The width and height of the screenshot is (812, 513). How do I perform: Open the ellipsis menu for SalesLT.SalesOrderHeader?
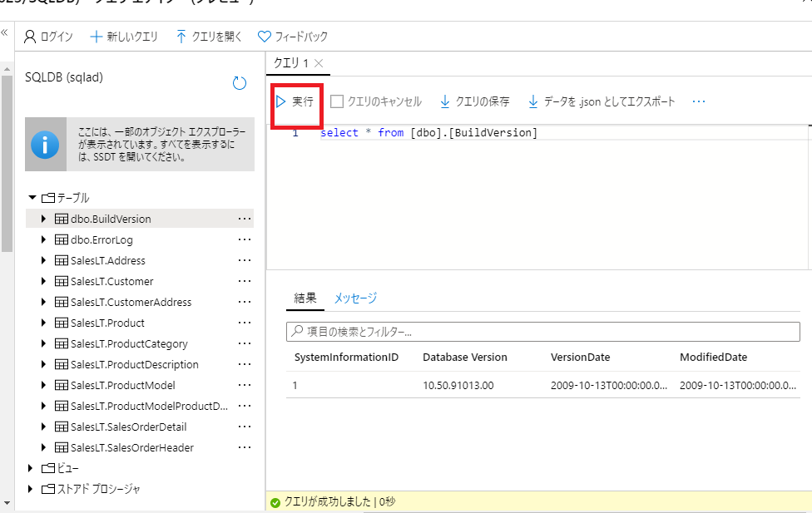pyautogui.click(x=245, y=447)
